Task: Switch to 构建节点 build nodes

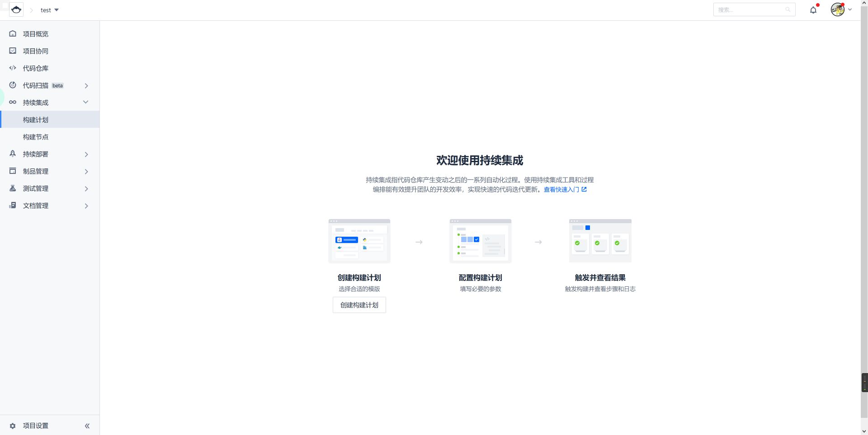Action: (x=36, y=136)
